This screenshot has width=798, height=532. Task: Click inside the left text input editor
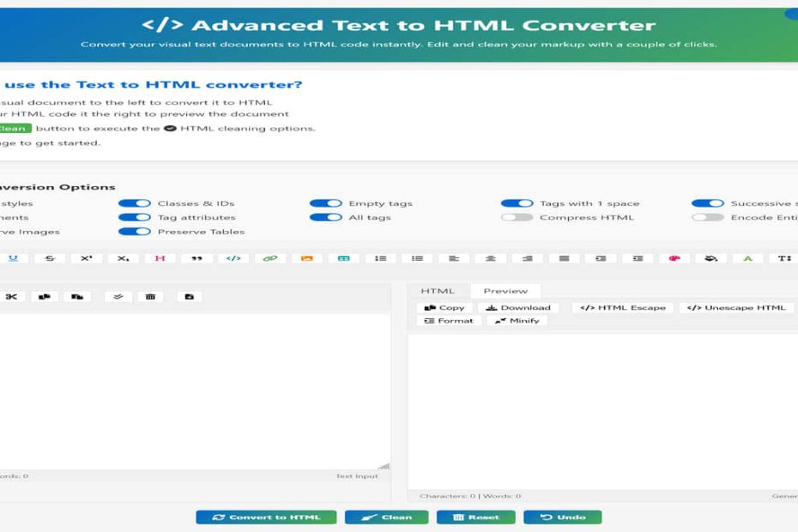[x=195, y=391]
